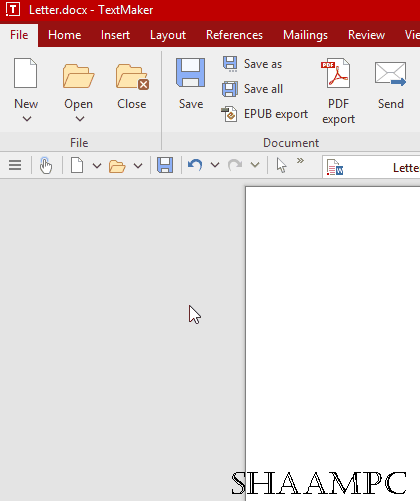This screenshot has width=420, height=501.
Task: Open the hamburger menu in quick toolbar
Action: click(x=15, y=165)
